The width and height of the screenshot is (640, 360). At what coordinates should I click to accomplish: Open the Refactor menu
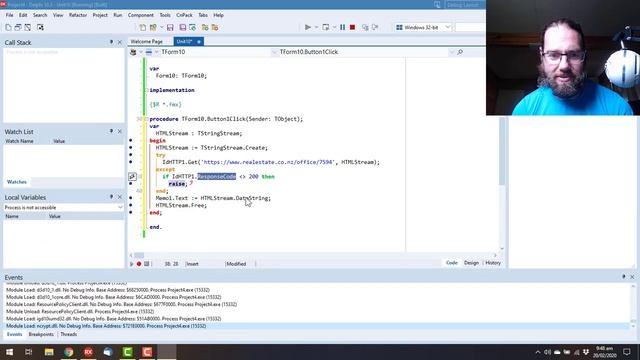[x=78, y=15]
